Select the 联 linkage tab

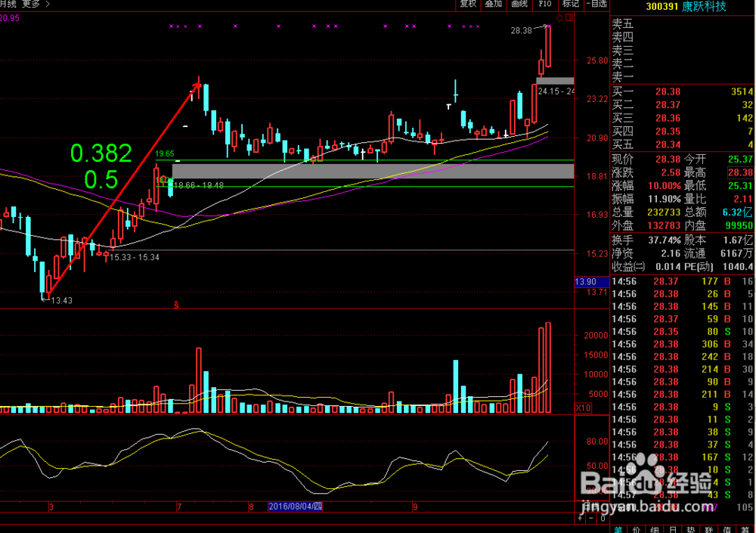709,529
